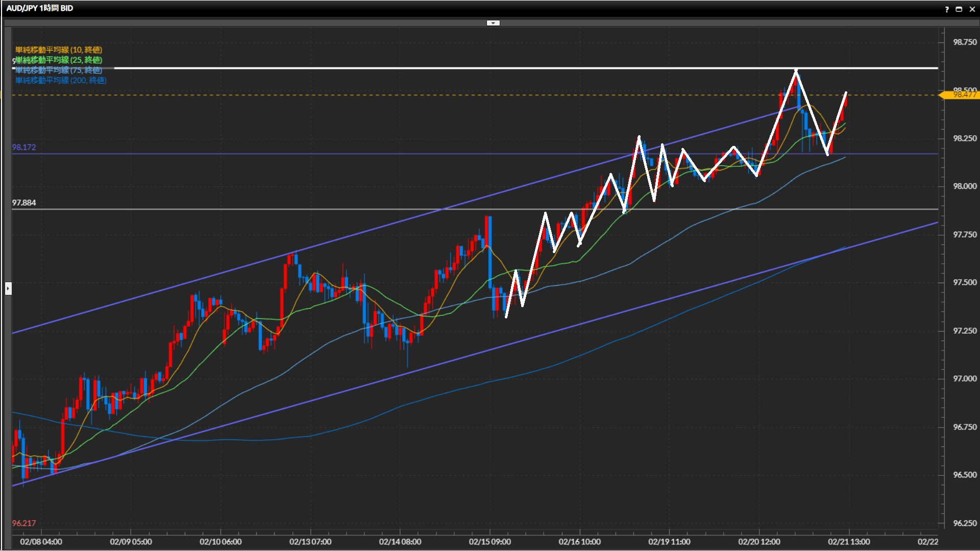Click the AUD/JPY 1時間 BID title bar
980x551 pixels.
click(40, 8)
